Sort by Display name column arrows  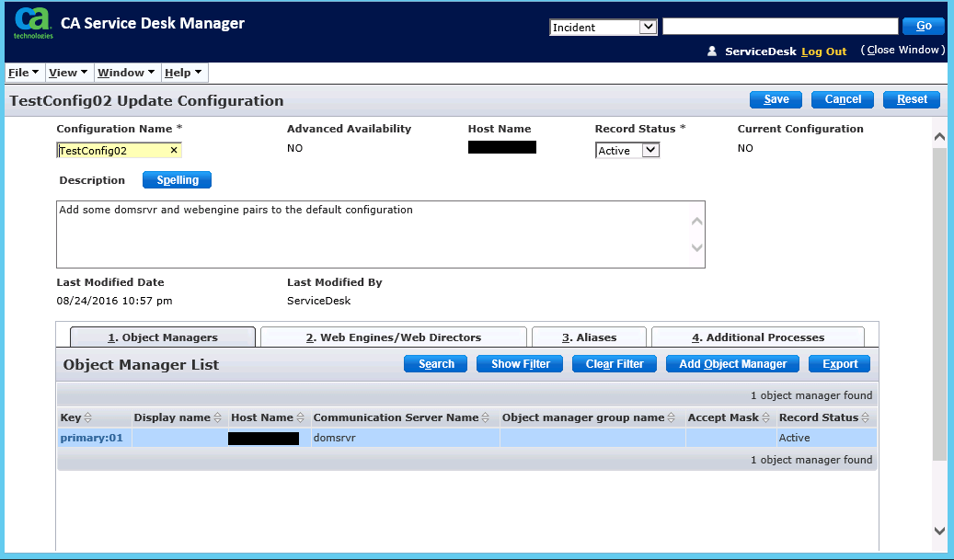point(218,418)
